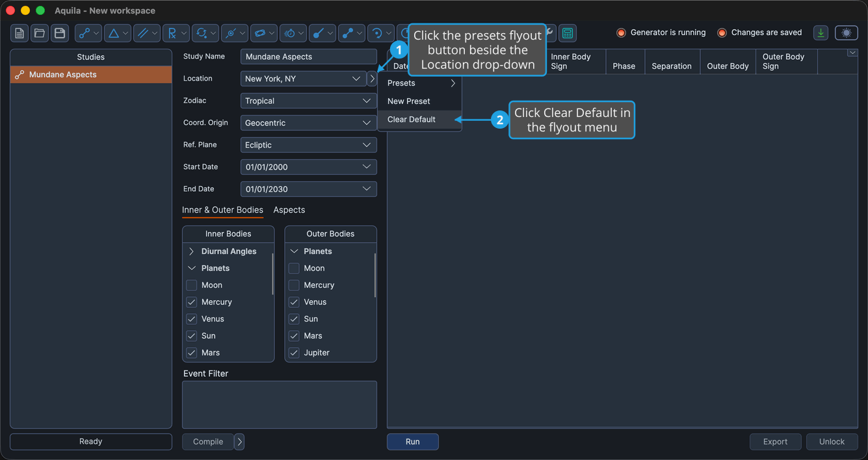Image resolution: width=868 pixels, height=460 pixels.
Task: Uncheck Sun in Inner Bodies
Action: coord(191,336)
